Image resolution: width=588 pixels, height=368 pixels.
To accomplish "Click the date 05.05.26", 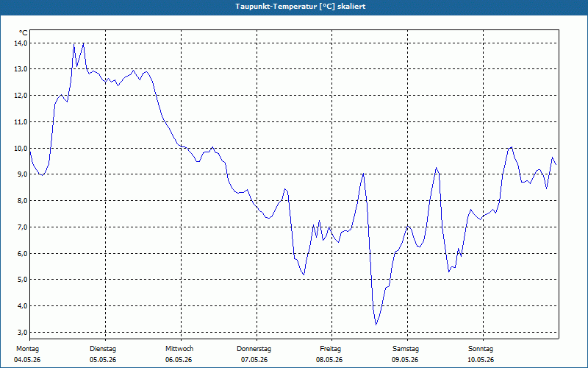I will click(x=103, y=360).
